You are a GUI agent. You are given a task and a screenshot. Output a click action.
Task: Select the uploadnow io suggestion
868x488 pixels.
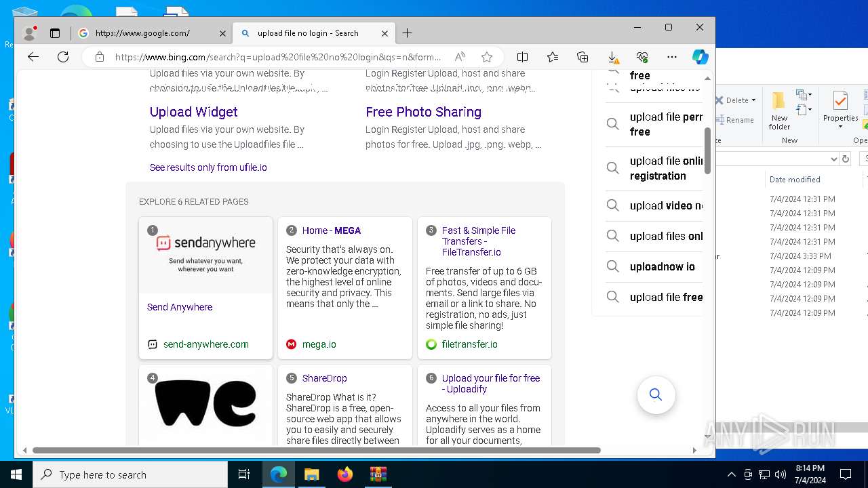pos(654,266)
